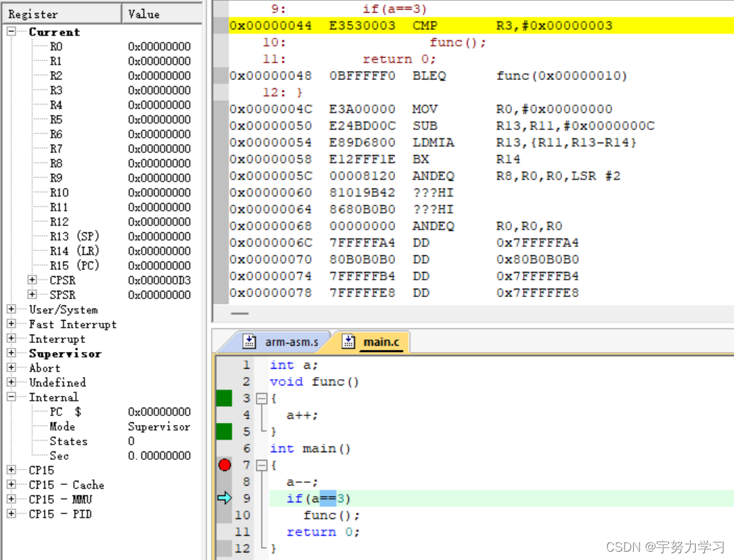Click the red breakpoint marker on line 7

(225, 465)
